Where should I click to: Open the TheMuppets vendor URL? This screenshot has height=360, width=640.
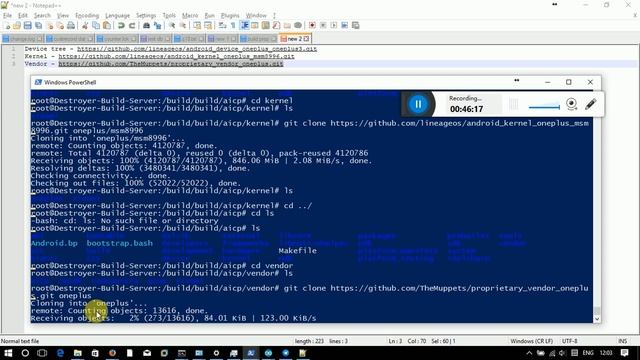point(171,64)
